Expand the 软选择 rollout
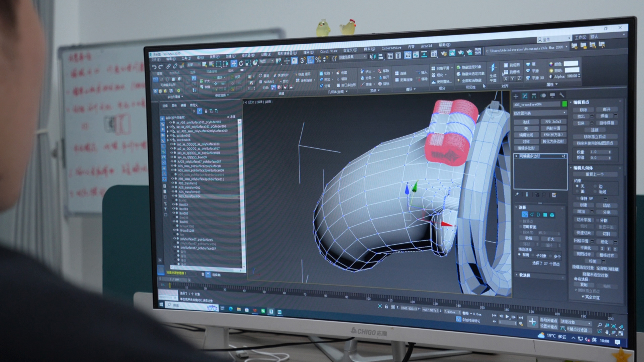 tap(525, 275)
